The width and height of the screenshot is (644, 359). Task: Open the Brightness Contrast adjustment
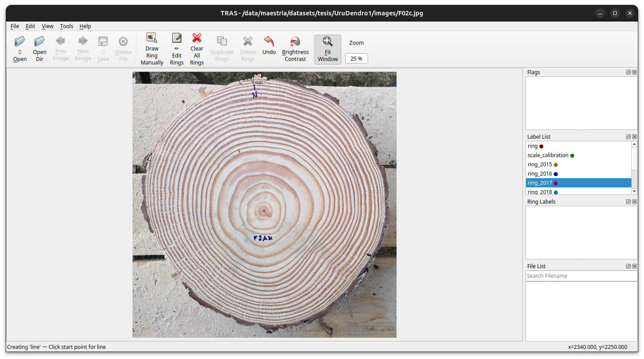click(295, 49)
